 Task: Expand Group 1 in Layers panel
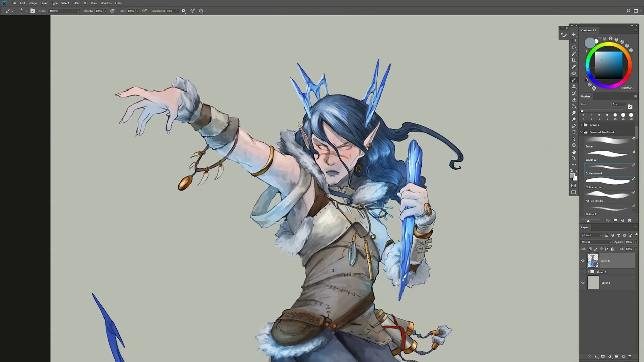tap(588, 271)
